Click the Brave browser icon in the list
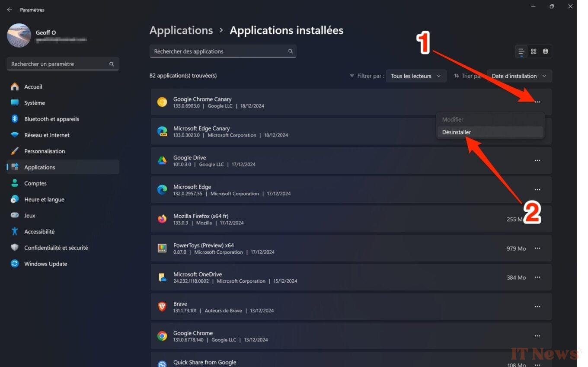Image resolution: width=588 pixels, height=367 pixels. click(x=162, y=307)
